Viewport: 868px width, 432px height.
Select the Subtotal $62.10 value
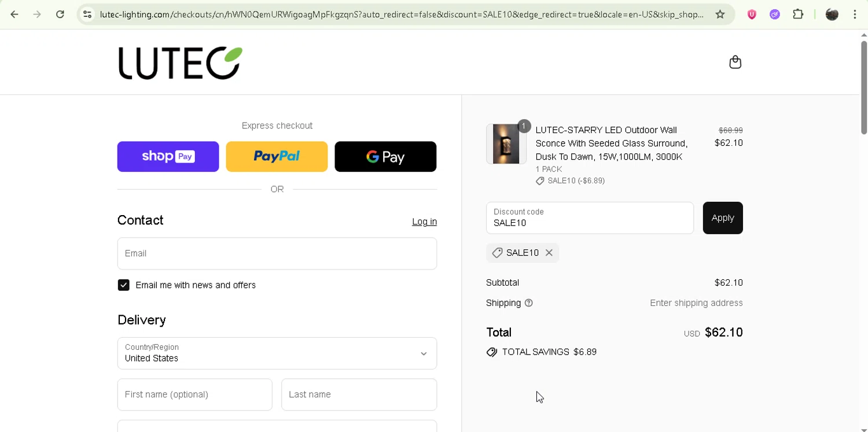click(729, 283)
